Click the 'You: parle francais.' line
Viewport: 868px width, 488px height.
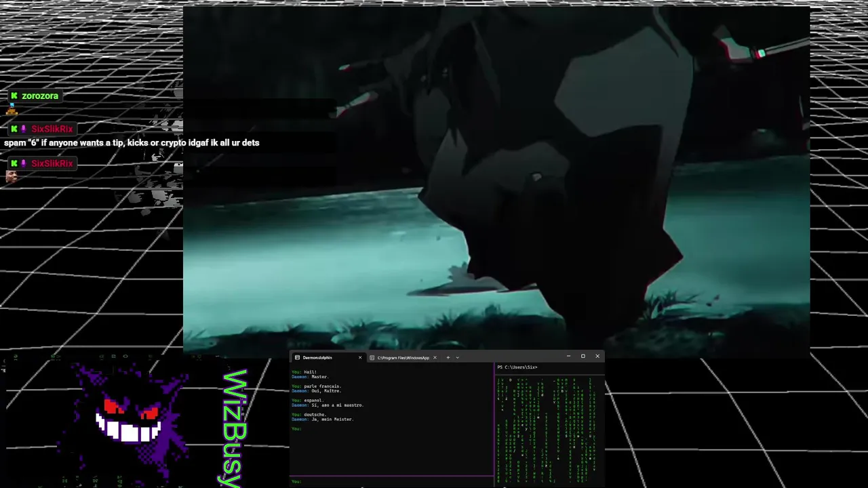click(x=316, y=386)
